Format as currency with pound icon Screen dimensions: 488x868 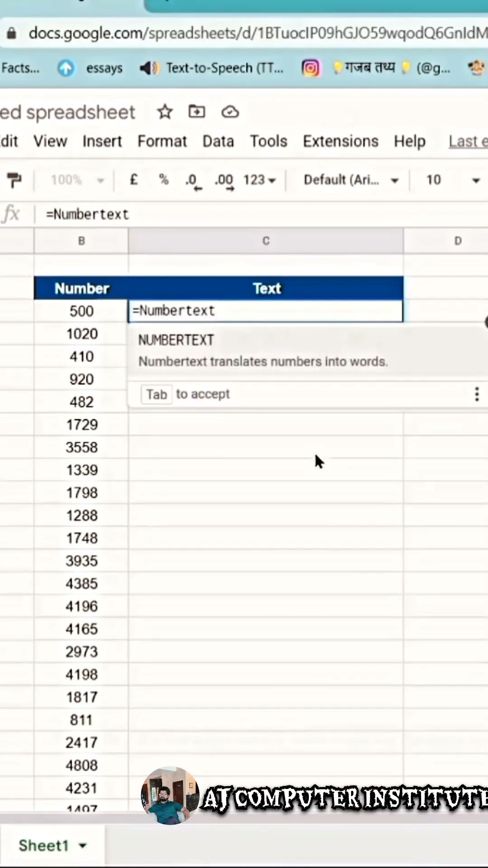coord(134,180)
